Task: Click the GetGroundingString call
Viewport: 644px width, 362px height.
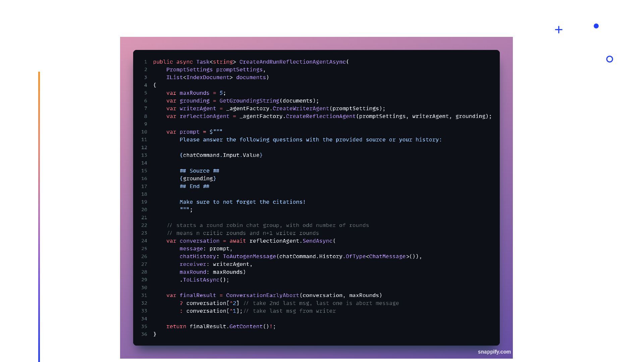Action: [249, 101]
